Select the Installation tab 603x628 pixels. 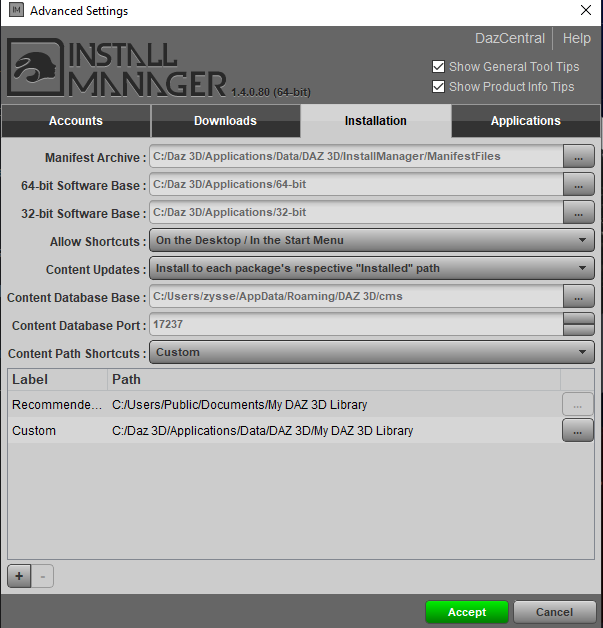click(x=376, y=121)
